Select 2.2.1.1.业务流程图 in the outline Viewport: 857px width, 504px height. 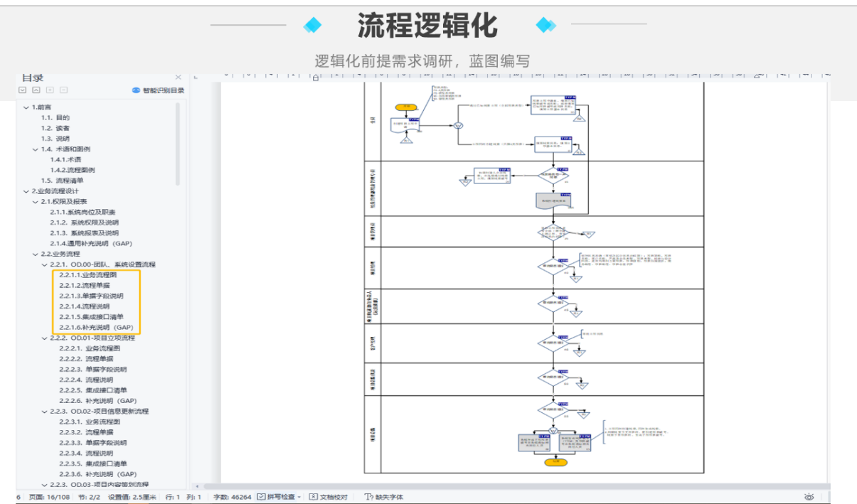click(88, 274)
